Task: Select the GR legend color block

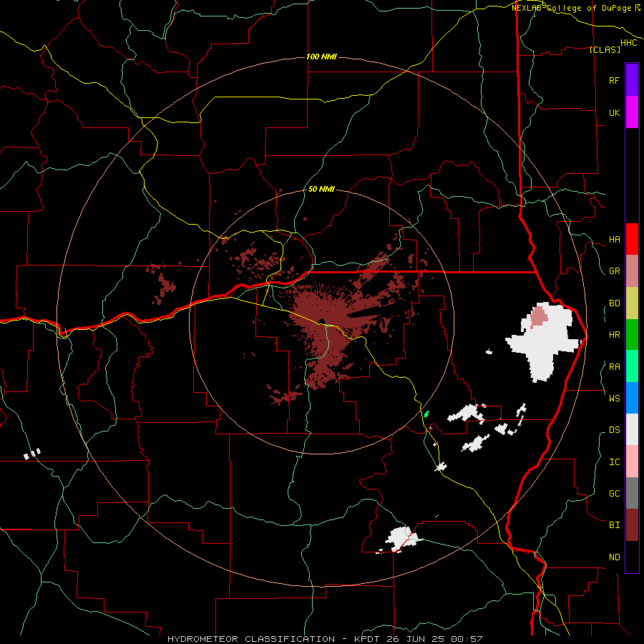Action: pos(632,271)
